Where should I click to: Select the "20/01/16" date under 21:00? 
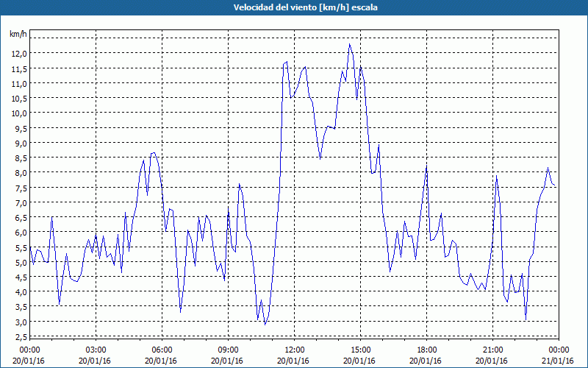pyautogui.click(x=492, y=361)
